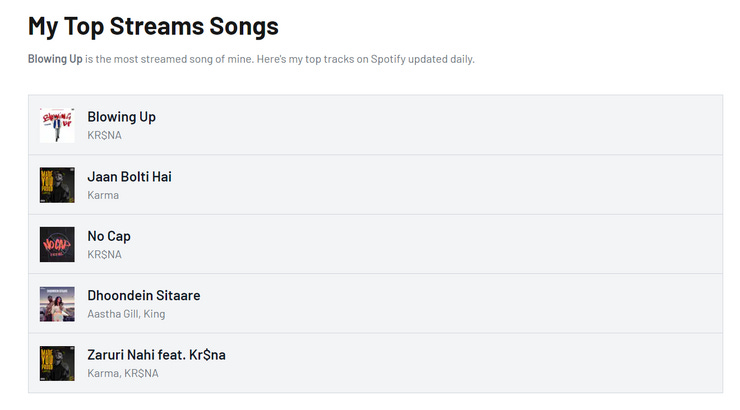Click Karma artist under Zaruri Nahi
Image resolution: width=740 pixels, height=410 pixels.
102,373
